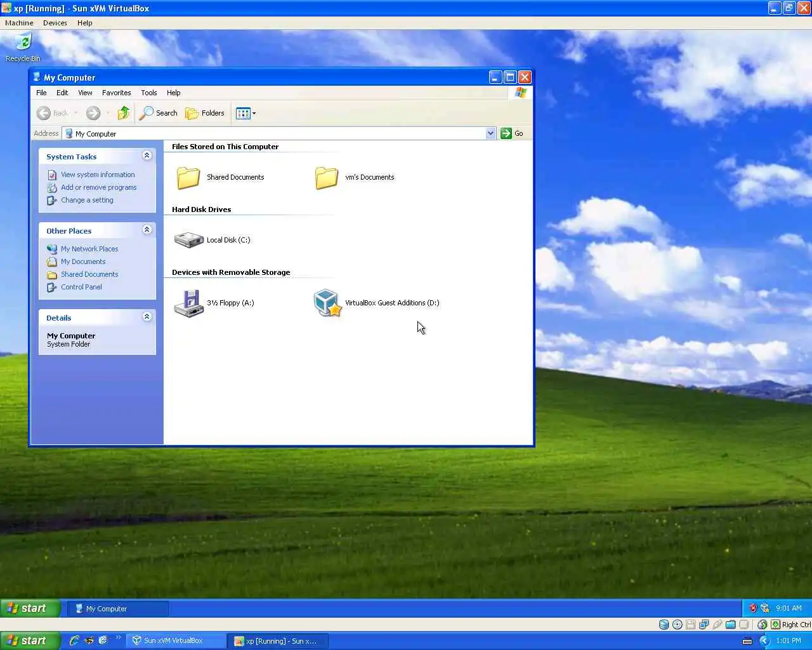This screenshot has width=812, height=650.
Task: Click the mouse integration status icon
Action: pyautogui.click(x=763, y=625)
